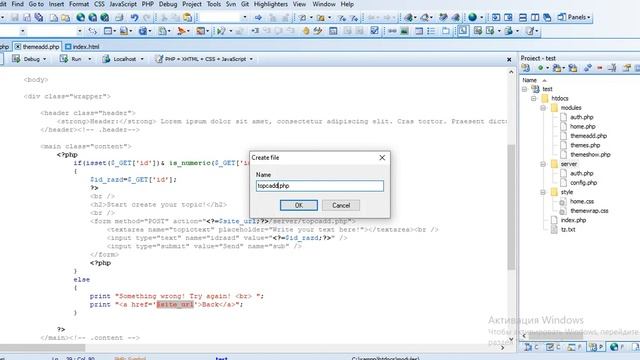Viewport: 640px width, 360px height.
Task: Open the Tools menu
Action: point(213,4)
